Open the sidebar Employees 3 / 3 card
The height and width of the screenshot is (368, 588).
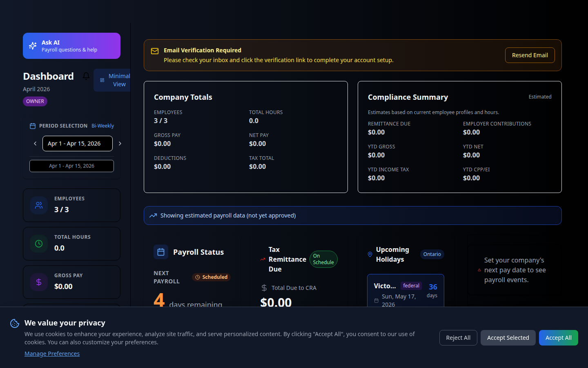71,205
